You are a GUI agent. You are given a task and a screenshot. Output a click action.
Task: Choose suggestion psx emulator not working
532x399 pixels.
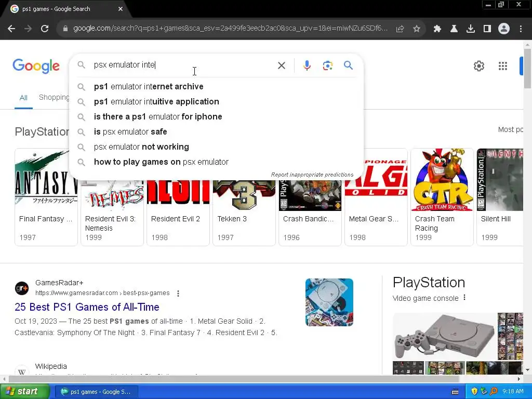217,147
